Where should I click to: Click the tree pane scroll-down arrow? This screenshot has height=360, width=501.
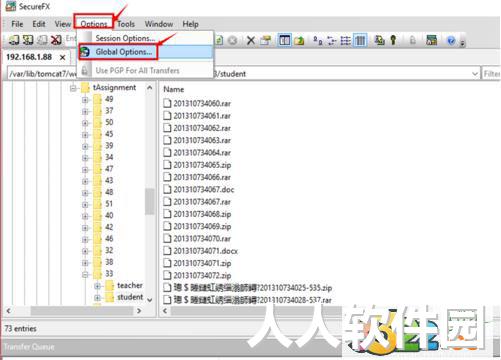click(x=150, y=300)
